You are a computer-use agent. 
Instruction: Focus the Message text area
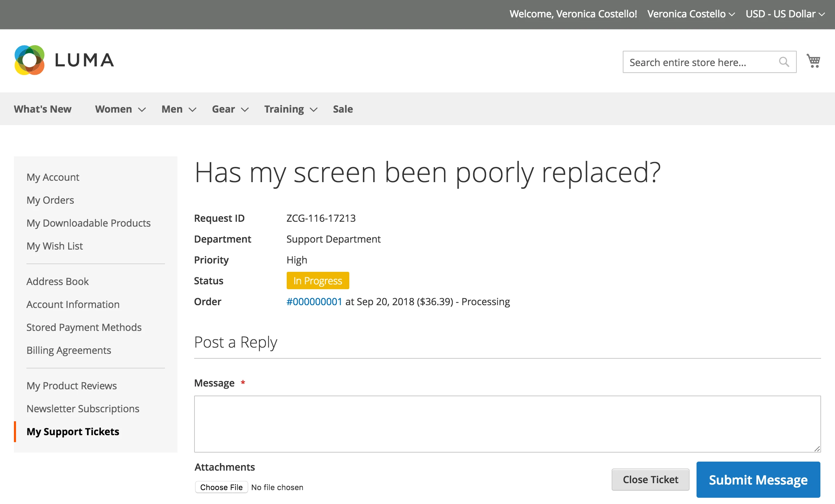click(x=507, y=424)
